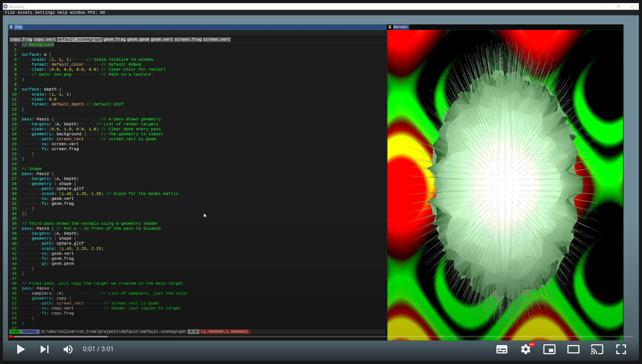Viewport: 642px width, 364px height.
Task: Click the Rezonality app icon
Action: 5,6
